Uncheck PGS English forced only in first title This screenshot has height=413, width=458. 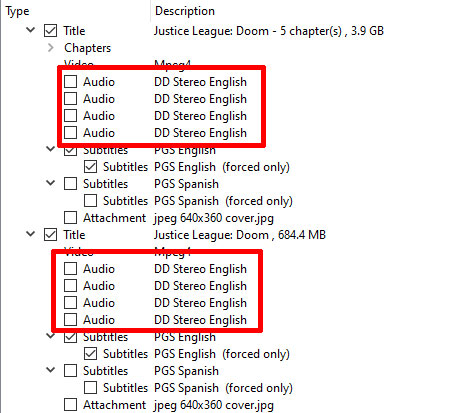90,167
